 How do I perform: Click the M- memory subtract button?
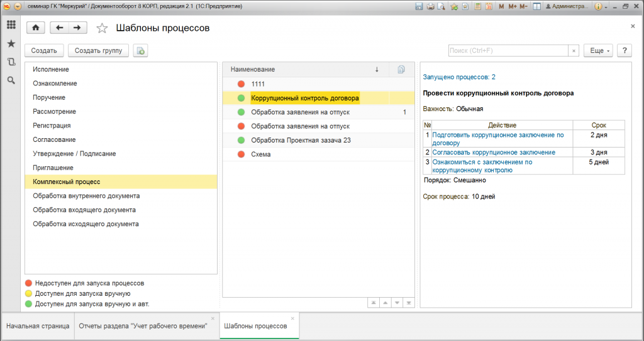coord(524,6)
